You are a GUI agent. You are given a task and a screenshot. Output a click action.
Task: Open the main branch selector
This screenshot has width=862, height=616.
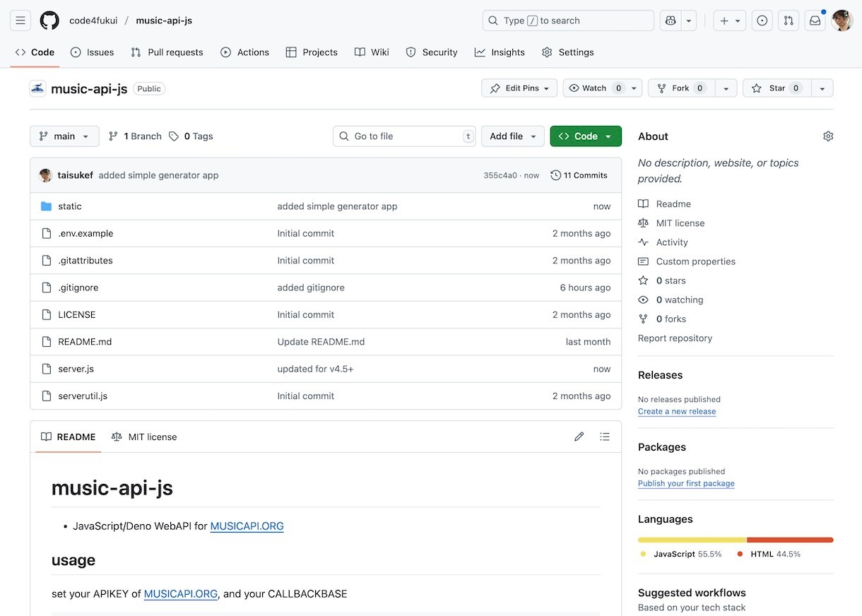click(64, 136)
